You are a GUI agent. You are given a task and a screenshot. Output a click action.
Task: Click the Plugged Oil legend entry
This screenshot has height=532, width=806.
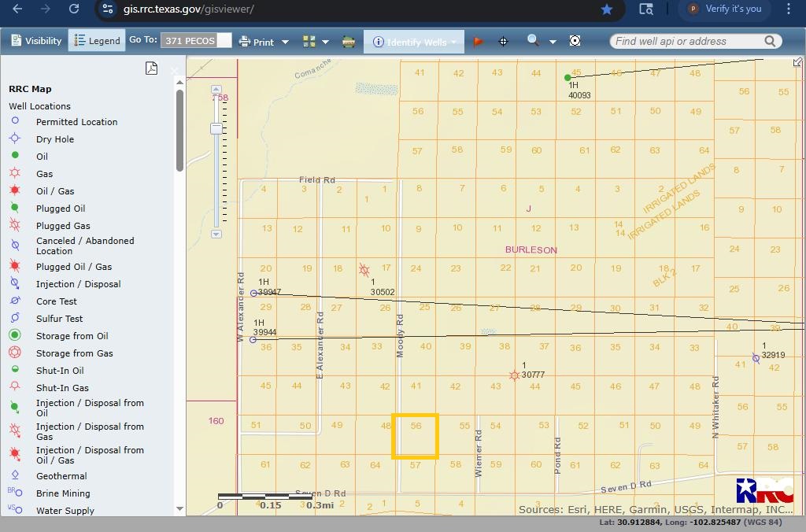61,209
